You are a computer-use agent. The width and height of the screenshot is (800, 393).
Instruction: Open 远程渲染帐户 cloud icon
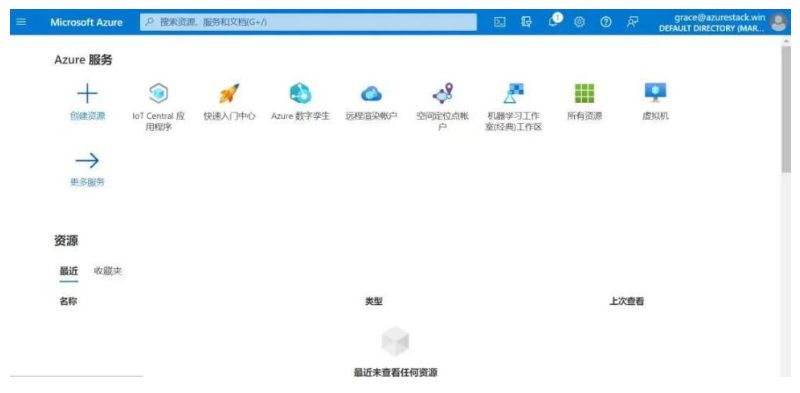pyautogui.click(x=371, y=93)
